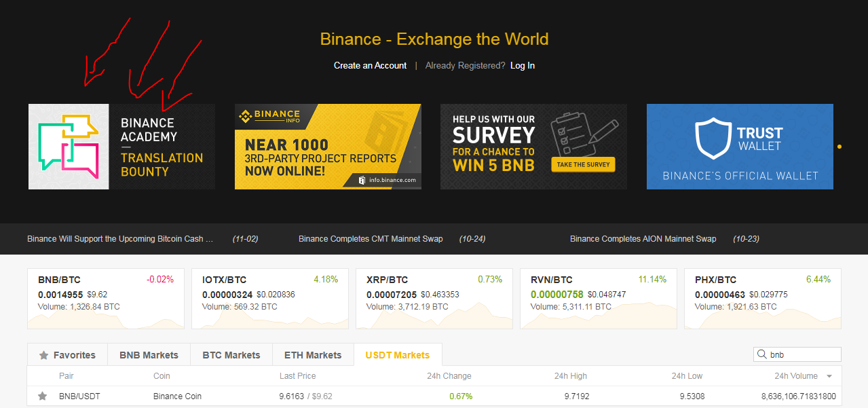Open CMT Mainnet Swap announcement
Viewport: 868px width, 408px height.
click(371, 239)
